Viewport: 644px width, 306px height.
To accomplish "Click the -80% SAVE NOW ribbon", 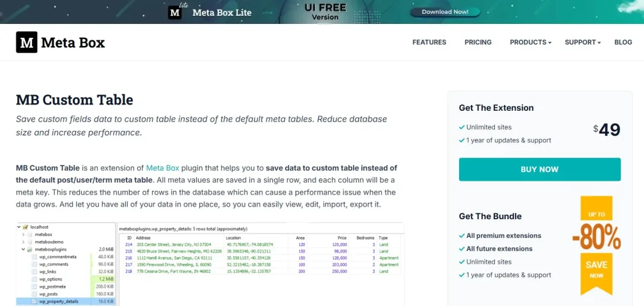I will coord(596,246).
